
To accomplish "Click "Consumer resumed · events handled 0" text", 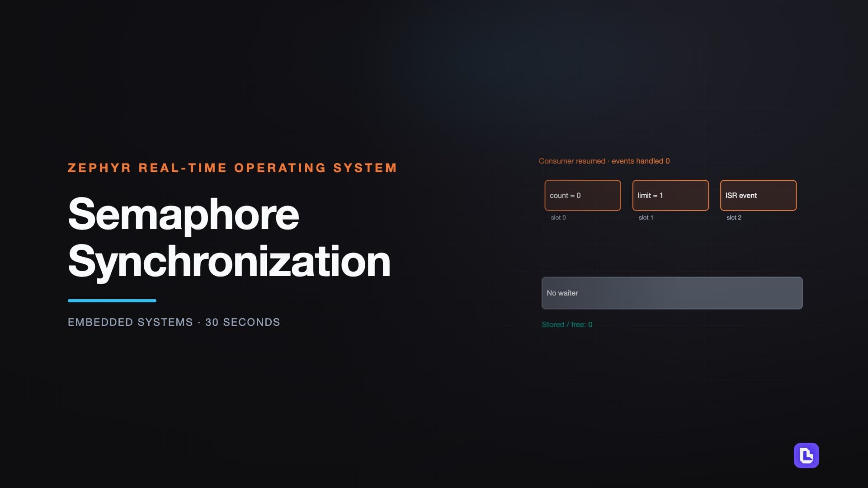I will [604, 161].
